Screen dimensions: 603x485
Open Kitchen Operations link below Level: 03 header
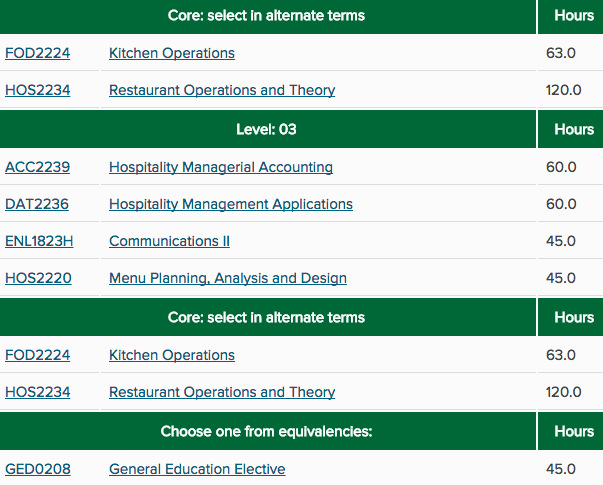point(172,355)
